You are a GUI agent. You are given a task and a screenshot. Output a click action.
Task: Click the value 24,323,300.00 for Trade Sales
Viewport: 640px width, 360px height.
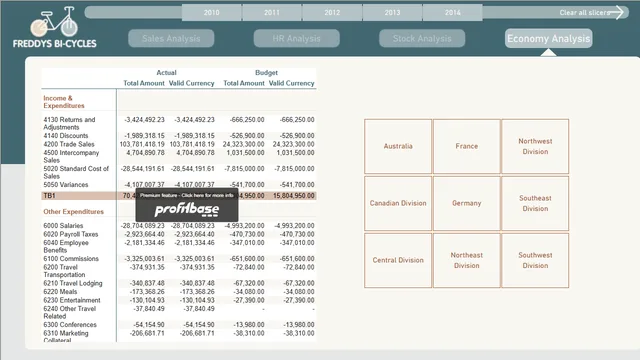(244, 144)
